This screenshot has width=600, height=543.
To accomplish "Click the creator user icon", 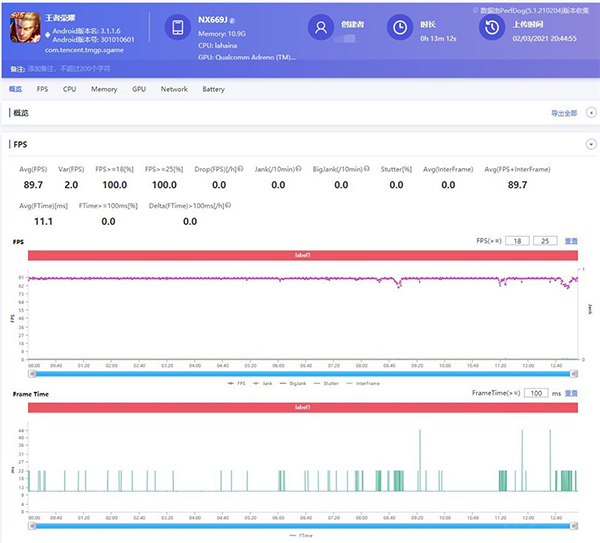I will click(320, 28).
